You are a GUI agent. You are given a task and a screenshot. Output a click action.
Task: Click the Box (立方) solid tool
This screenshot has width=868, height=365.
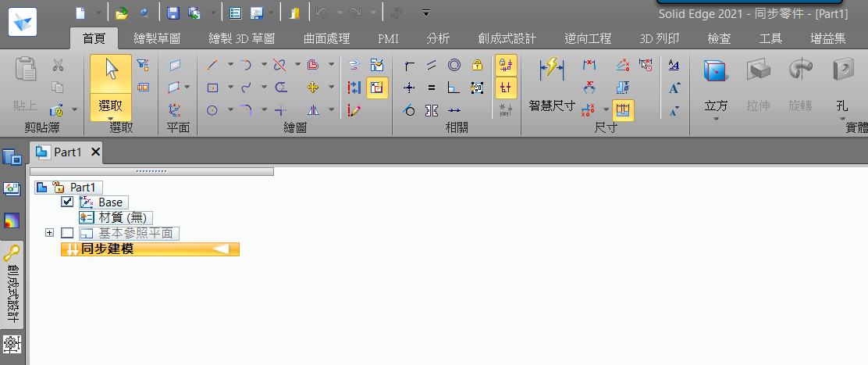coord(716,84)
